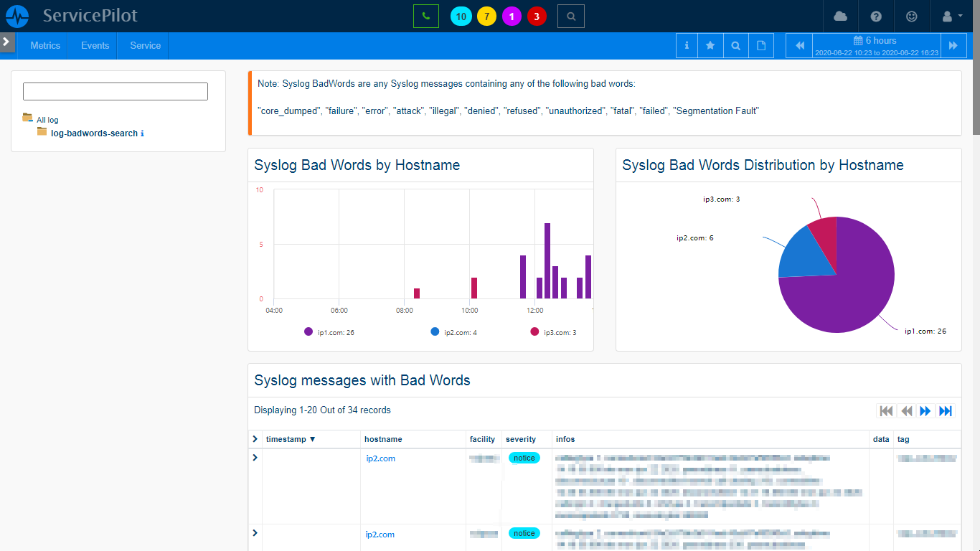Open the Events menu
980x551 pixels.
[95, 45]
